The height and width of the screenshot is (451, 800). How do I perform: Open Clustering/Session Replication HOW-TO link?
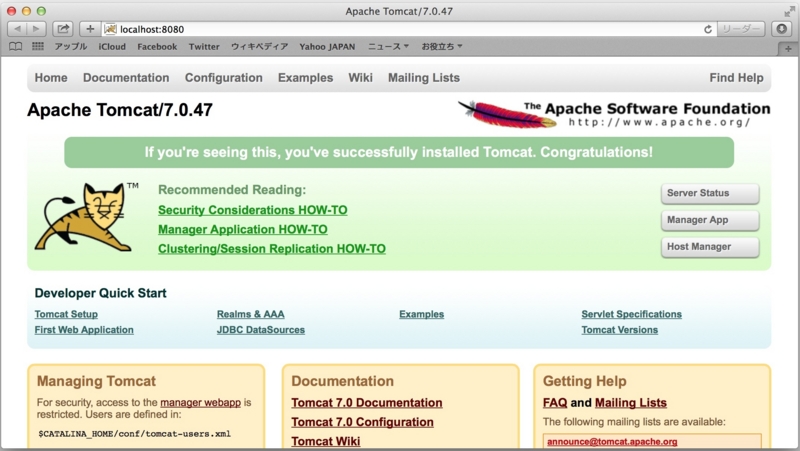click(x=272, y=249)
